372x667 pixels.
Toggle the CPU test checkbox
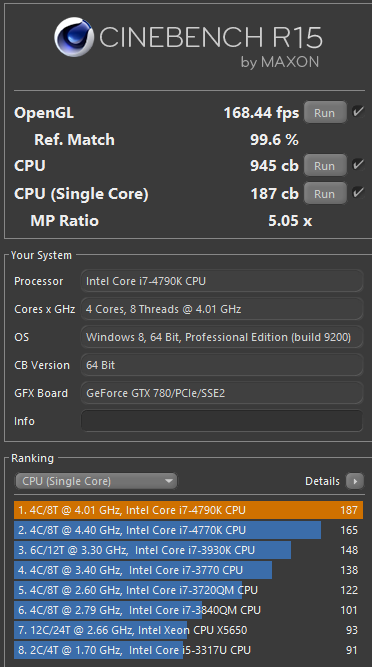pyautogui.click(x=358, y=165)
